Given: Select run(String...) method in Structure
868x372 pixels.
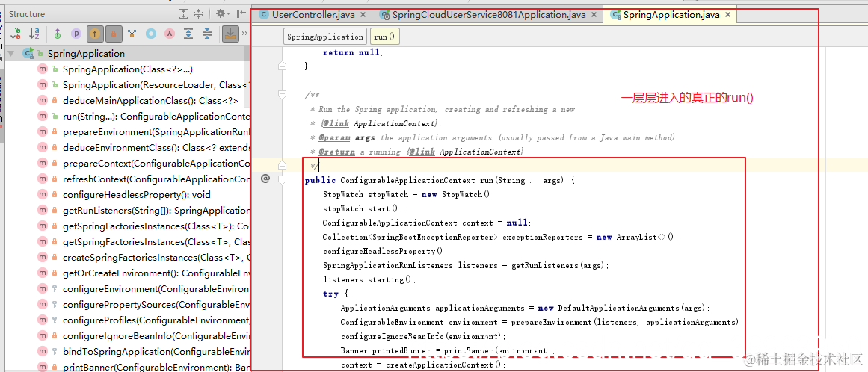Looking at the screenshot, I should tap(156, 117).
